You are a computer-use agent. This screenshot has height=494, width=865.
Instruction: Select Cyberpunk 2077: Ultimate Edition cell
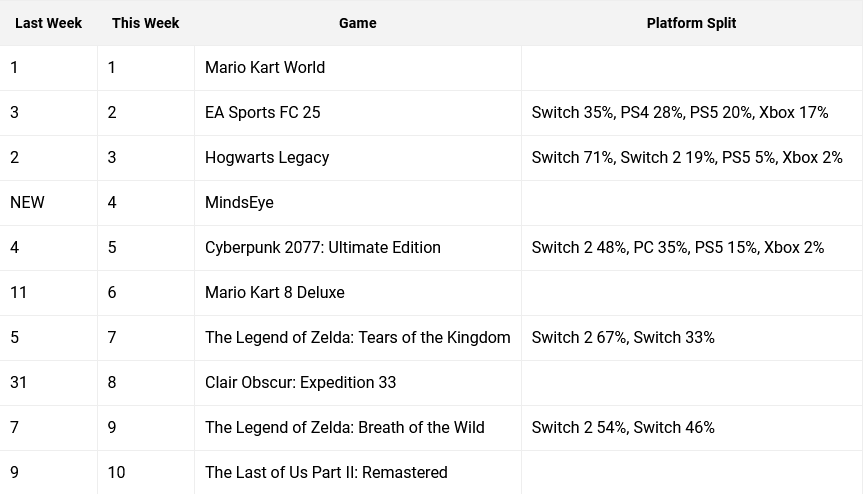click(357, 248)
